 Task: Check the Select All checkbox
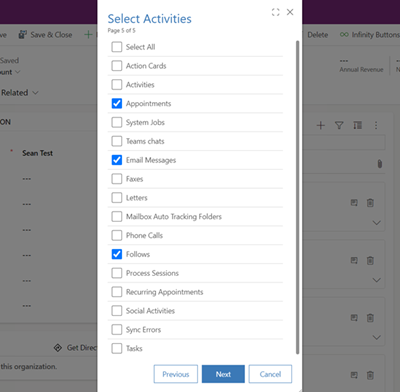tap(117, 47)
